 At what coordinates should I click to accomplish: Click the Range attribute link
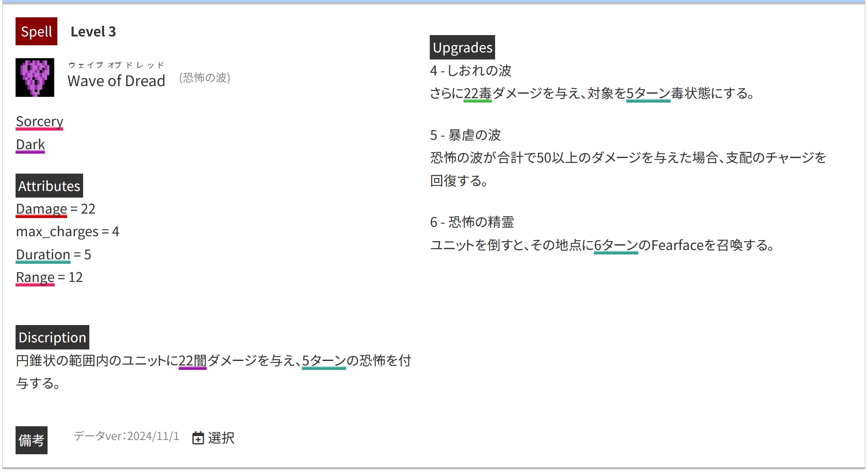tap(35, 277)
